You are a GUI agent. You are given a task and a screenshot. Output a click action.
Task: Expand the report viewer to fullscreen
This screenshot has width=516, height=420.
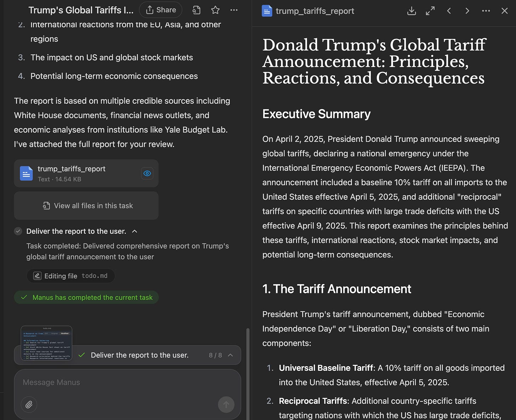430,11
